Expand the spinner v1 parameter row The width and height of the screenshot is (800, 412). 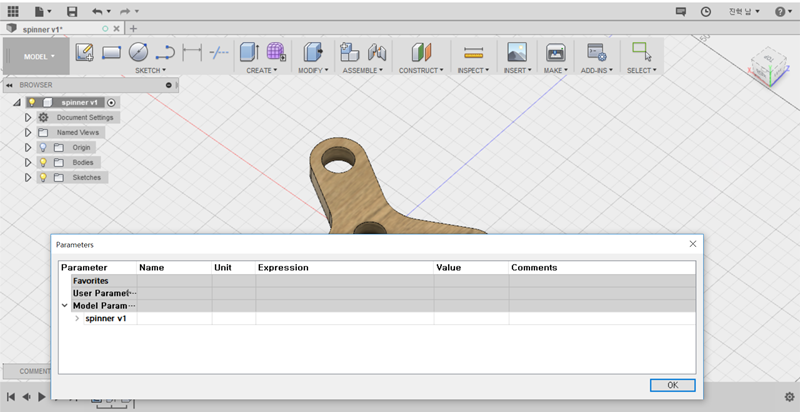click(x=77, y=319)
